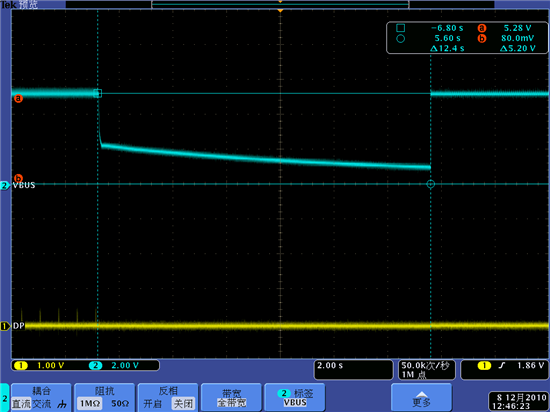Screen dimensions: 550x412
Task: Select the orange cursor 'b' marker
Action: pyautogui.click(x=18, y=178)
